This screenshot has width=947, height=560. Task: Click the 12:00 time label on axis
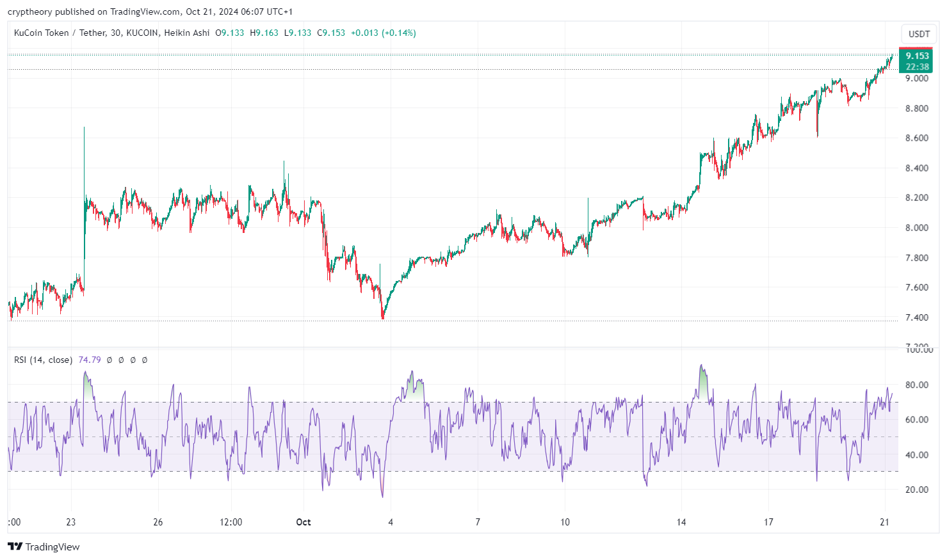pos(231,522)
